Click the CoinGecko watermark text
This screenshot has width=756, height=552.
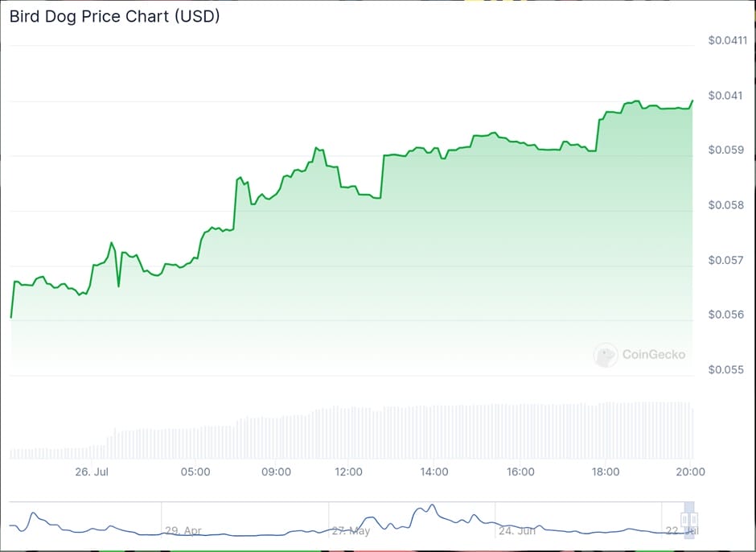[653, 354]
